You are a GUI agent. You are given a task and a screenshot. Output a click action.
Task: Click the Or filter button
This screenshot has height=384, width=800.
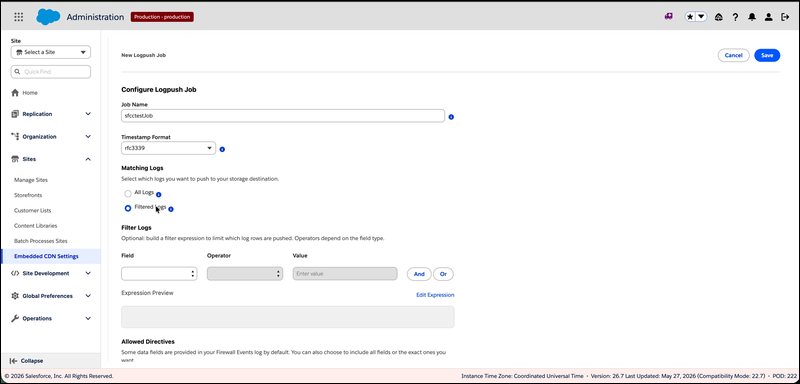(x=443, y=274)
